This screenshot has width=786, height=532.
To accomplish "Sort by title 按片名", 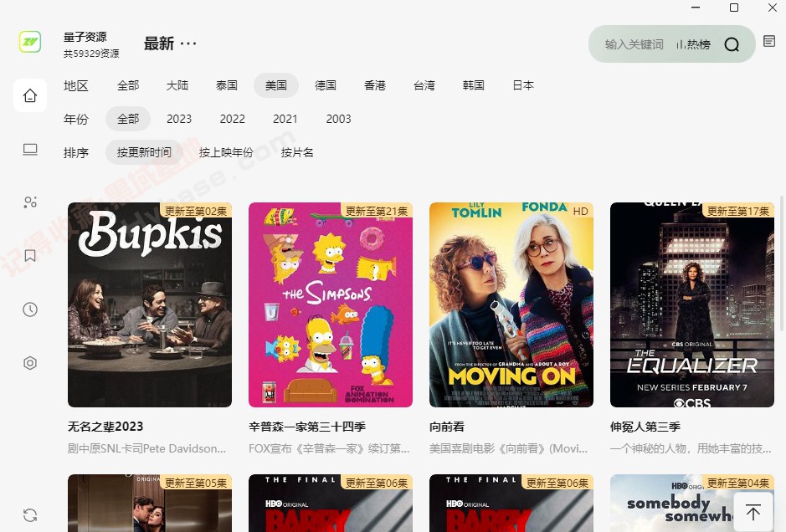I will 297,152.
